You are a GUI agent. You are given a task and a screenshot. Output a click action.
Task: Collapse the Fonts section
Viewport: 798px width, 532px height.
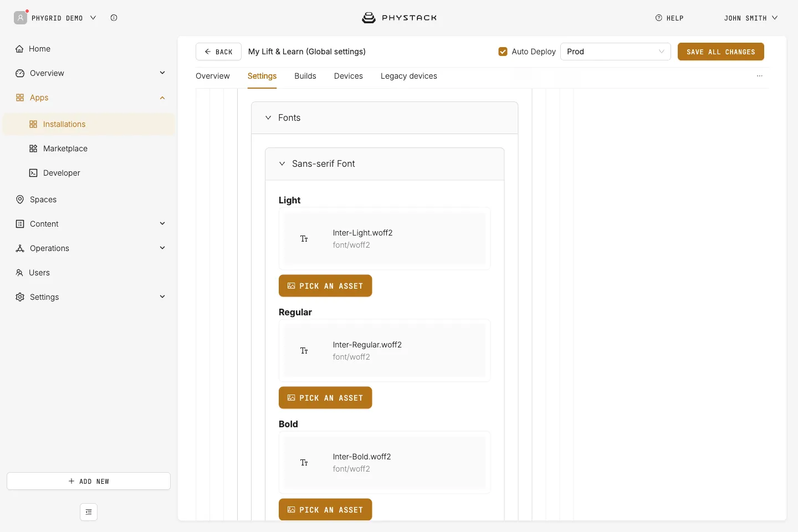pos(268,117)
